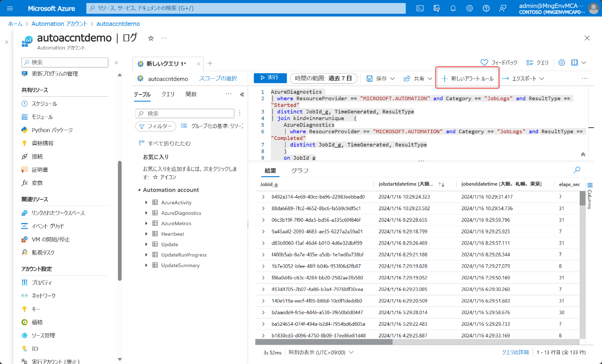This screenshot has width=602, height=364.
Task: Select the テーブル tab
Action: (142, 94)
